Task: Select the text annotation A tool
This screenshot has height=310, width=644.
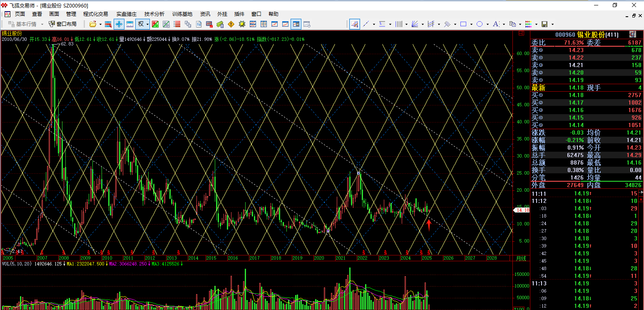Action: (x=496, y=24)
